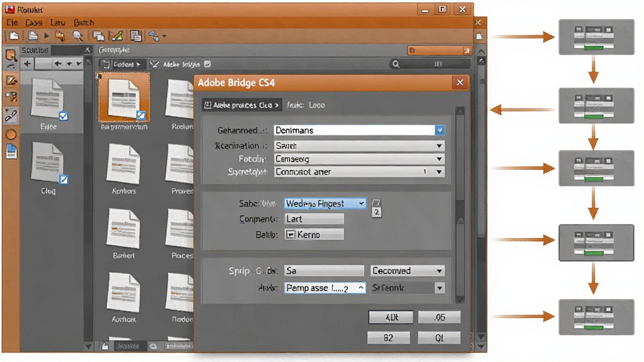Click the search magnifier in content bar
The height and width of the screenshot is (362, 644).
tap(396, 64)
